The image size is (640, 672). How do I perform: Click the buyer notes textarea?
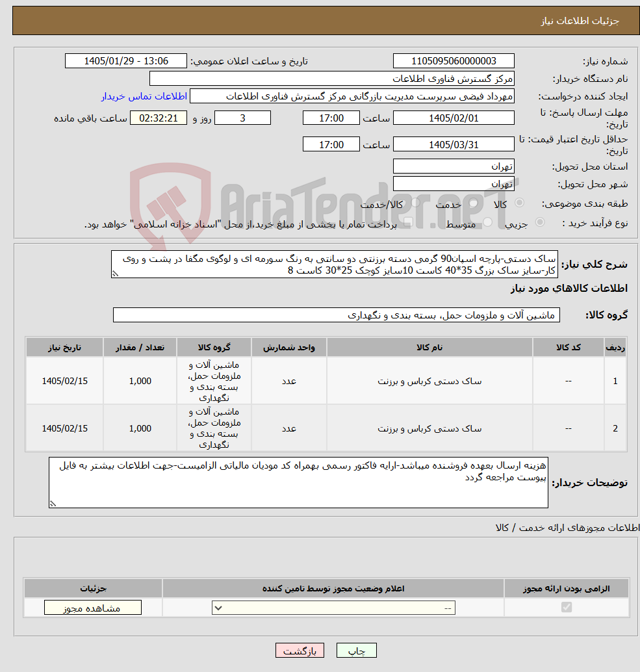[298, 483]
